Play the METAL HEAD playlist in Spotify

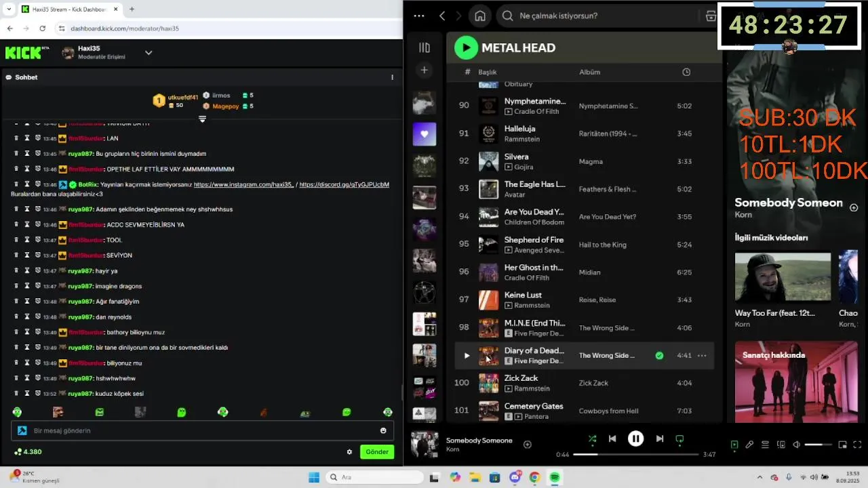pos(466,47)
